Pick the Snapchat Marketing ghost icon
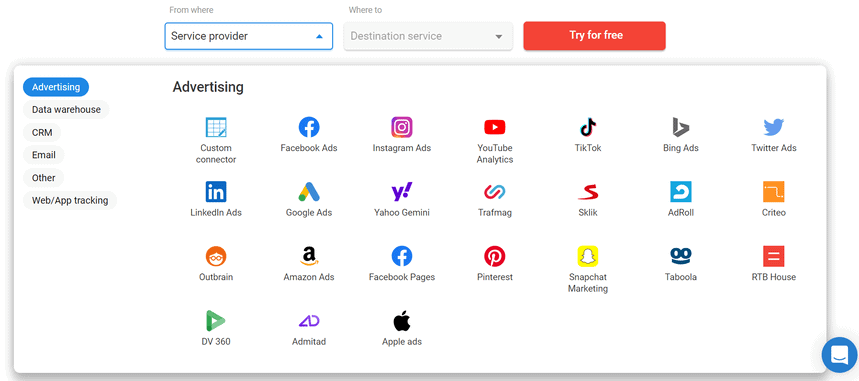This screenshot has height=381, width=859. coord(588,256)
